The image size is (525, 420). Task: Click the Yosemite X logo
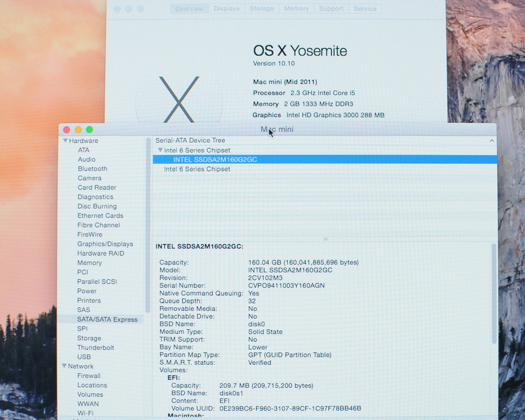tap(179, 99)
